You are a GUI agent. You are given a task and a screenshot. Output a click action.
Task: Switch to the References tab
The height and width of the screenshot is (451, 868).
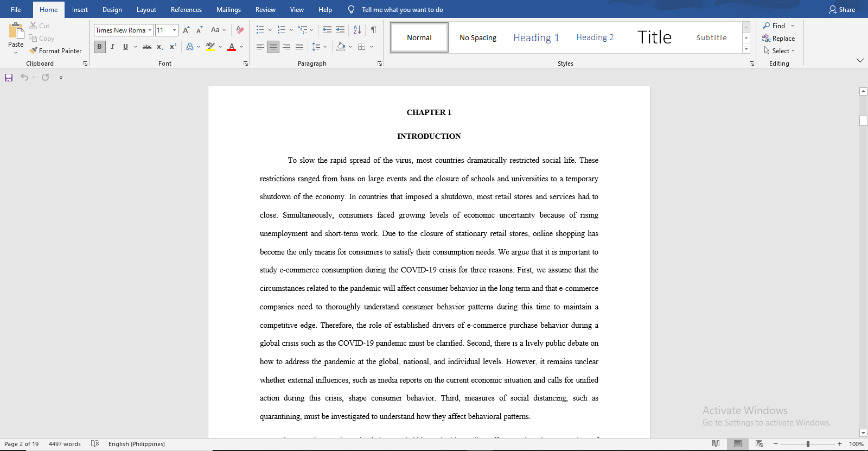pyautogui.click(x=186, y=10)
